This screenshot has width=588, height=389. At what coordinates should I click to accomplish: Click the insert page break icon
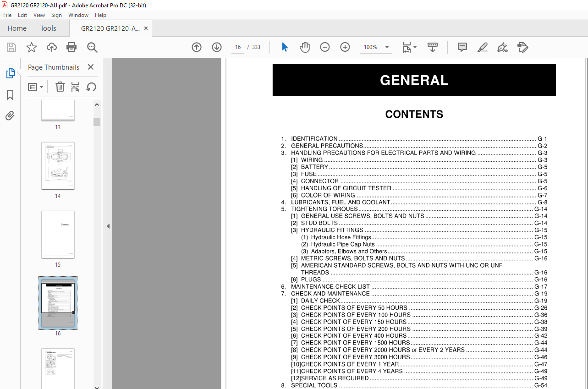point(76,87)
